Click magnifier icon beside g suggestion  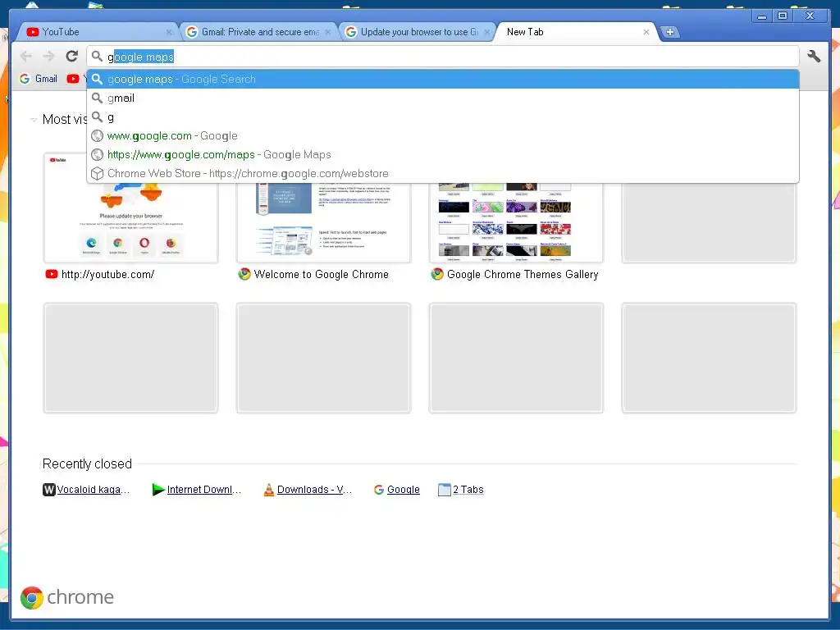click(97, 116)
